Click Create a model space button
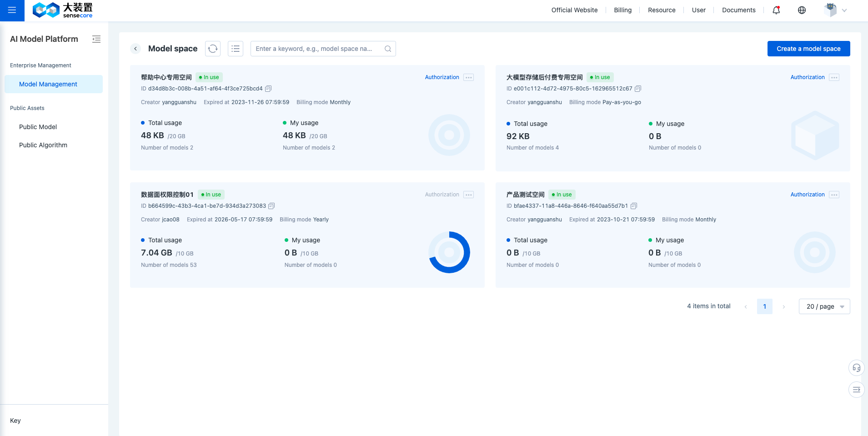 [x=808, y=49]
